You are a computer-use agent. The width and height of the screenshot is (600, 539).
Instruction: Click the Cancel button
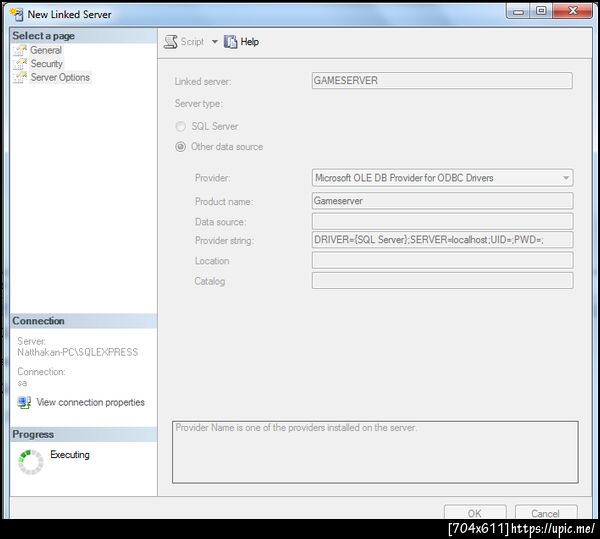coord(546,513)
